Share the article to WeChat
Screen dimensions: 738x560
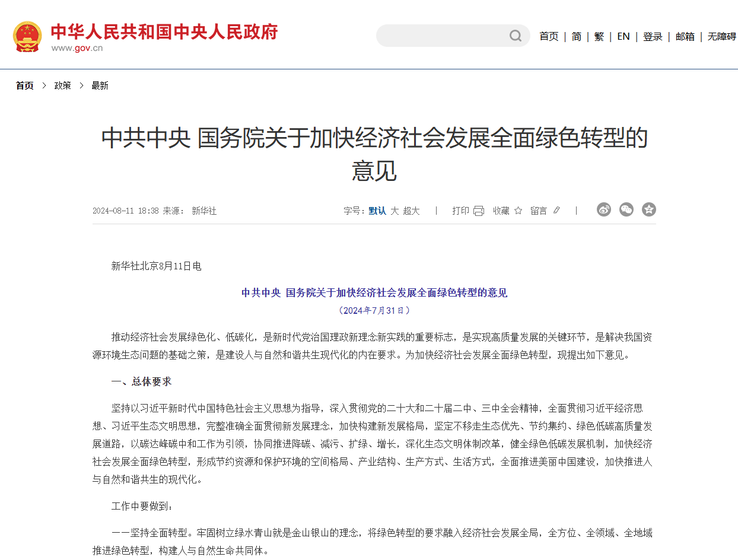click(626, 209)
